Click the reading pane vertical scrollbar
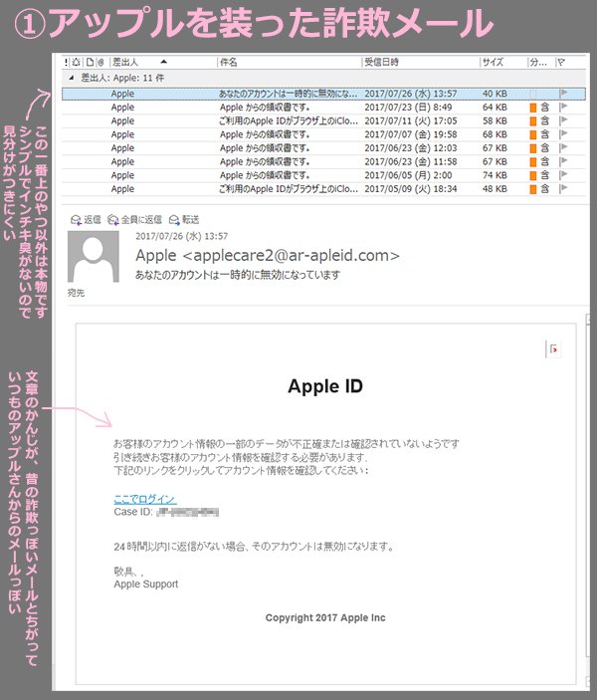 coord(588,500)
